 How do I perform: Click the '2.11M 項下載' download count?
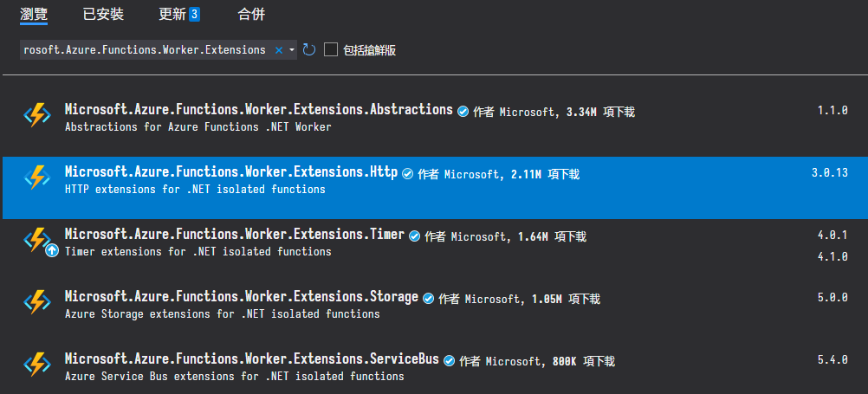[x=545, y=175]
